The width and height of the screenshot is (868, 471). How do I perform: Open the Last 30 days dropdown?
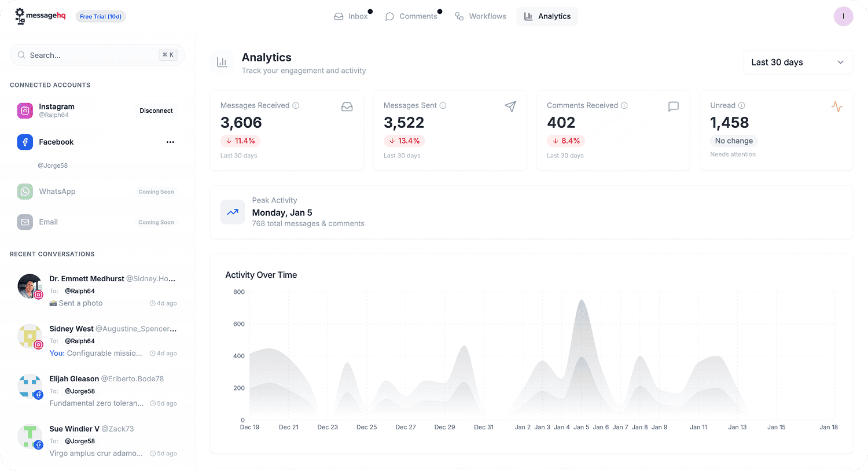[x=797, y=62]
